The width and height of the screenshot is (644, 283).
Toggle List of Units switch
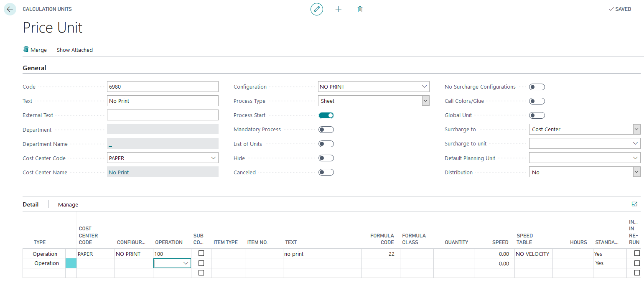pos(326,144)
